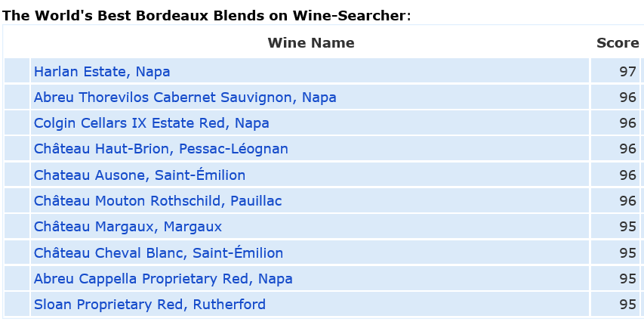Click the Château Margaux, Margaux link
Image resolution: width=644 pixels, height=322 pixels.
(x=128, y=227)
